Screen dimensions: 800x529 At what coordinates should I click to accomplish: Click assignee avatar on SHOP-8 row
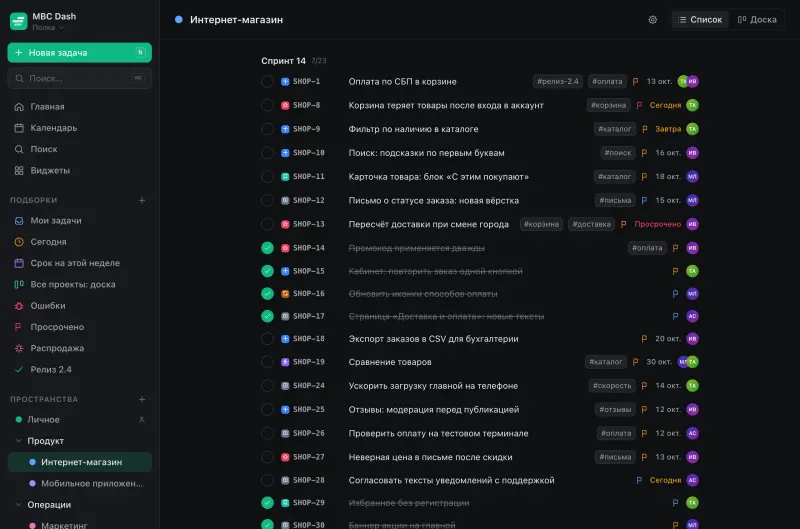pyautogui.click(x=692, y=105)
